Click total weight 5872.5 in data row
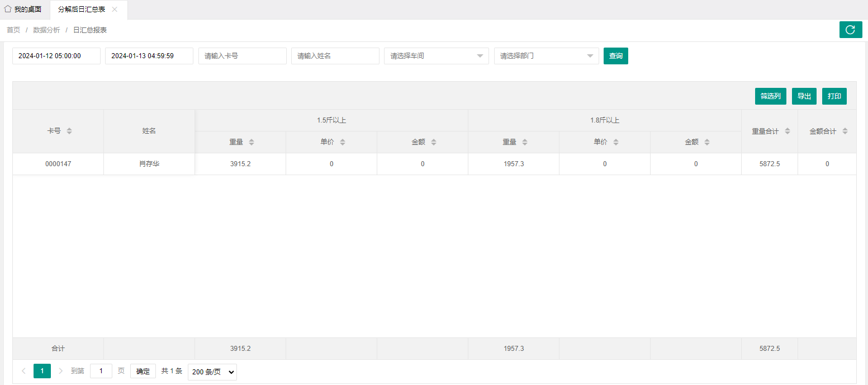This screenshot has width=868, height=385. 770,164
